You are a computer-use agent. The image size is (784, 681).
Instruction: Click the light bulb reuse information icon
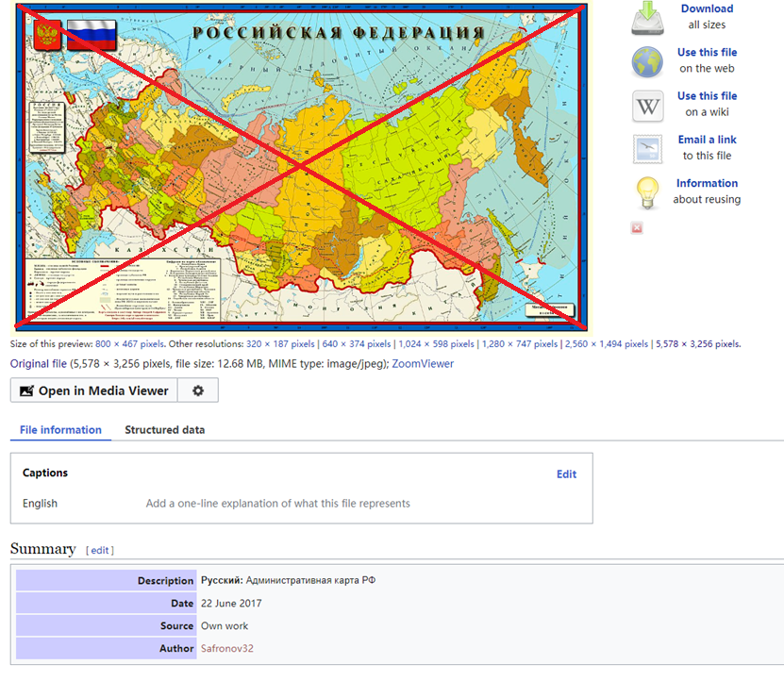tap(647, 192)
